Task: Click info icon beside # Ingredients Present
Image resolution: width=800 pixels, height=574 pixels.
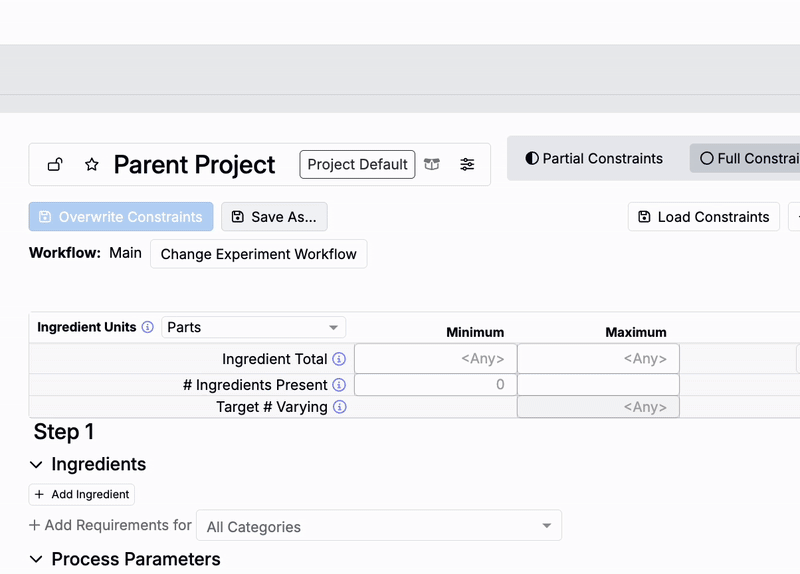Action: pyautogui.click(x=339, y=385)
